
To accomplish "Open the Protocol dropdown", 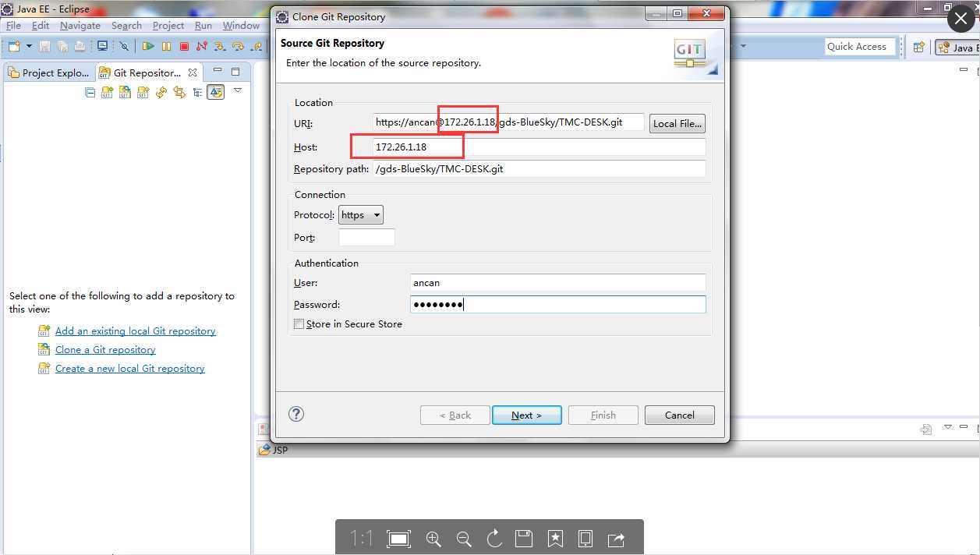I will point(361,215).
